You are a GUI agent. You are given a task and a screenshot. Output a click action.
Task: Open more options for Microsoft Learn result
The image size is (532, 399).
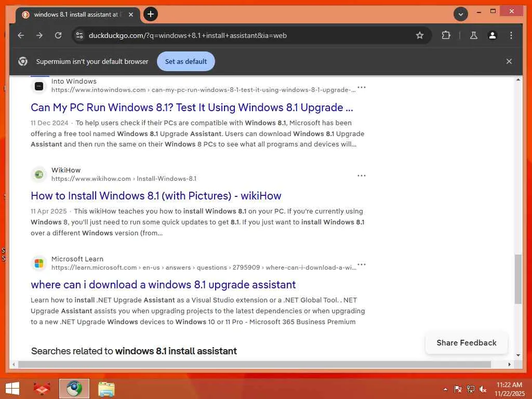[x=362, y=264]
